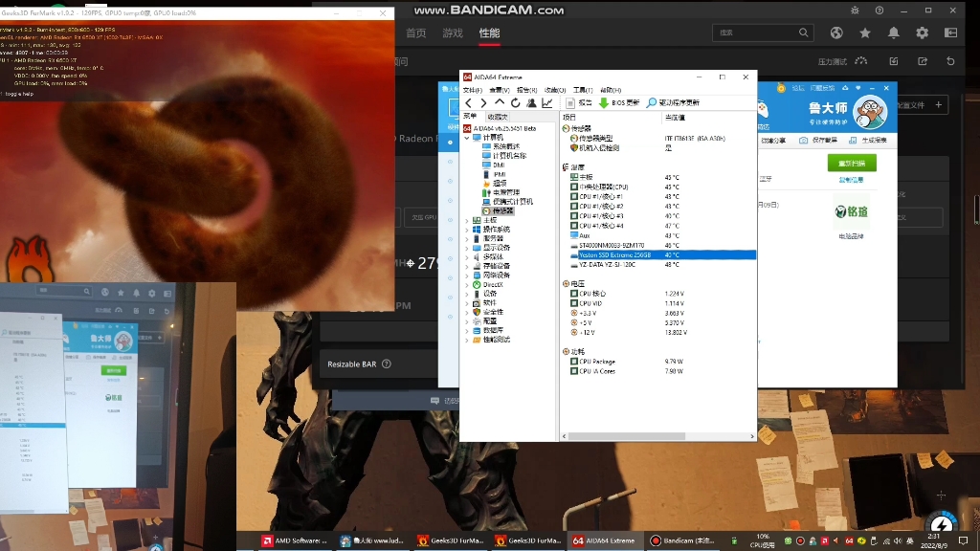The image size is (980, 551).
Task: Select the Yeston SSD Extreme 256GB row
Action: [x=662, y=254]
